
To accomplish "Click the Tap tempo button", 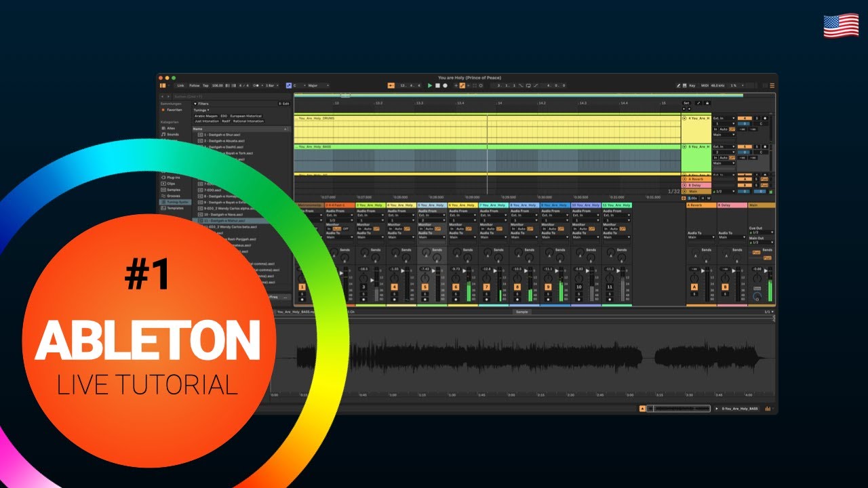I will point(205,85).
